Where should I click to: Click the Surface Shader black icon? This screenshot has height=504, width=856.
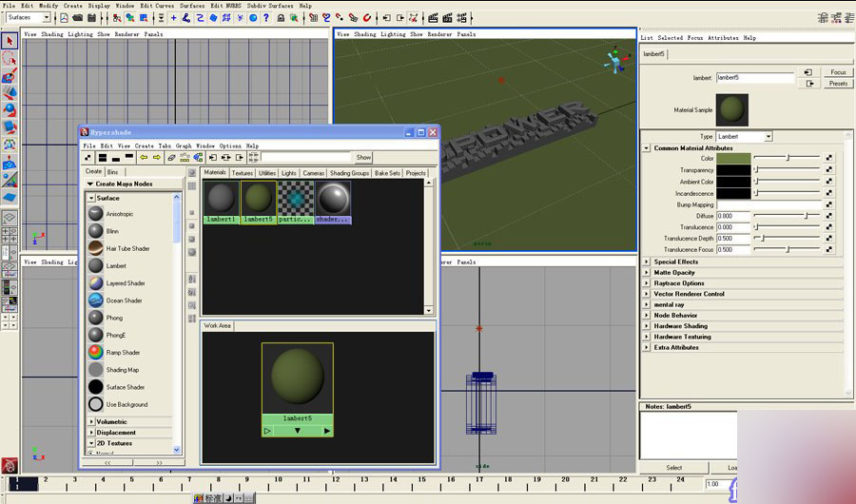pyautogui.click(x=96, y=387)
